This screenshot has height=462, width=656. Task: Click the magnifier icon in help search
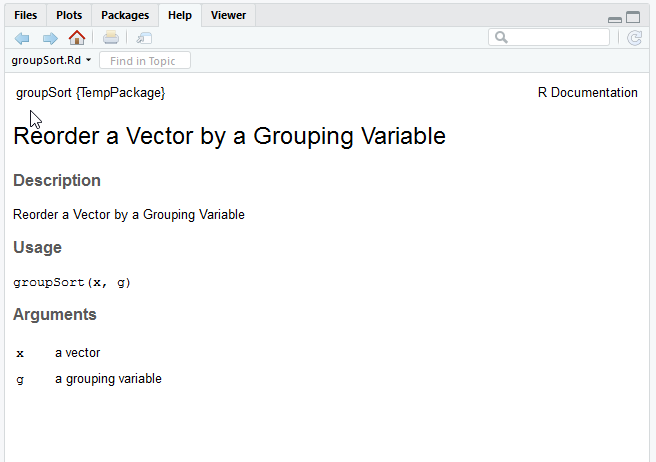501,37
